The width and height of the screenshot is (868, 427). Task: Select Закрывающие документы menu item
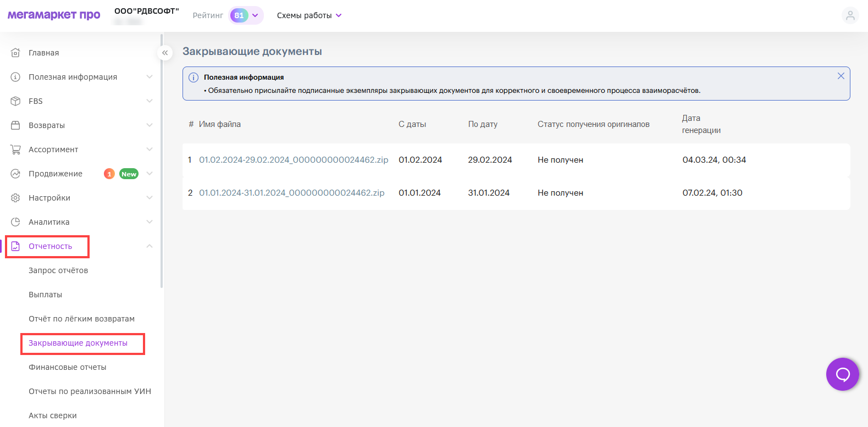point(78,343)
